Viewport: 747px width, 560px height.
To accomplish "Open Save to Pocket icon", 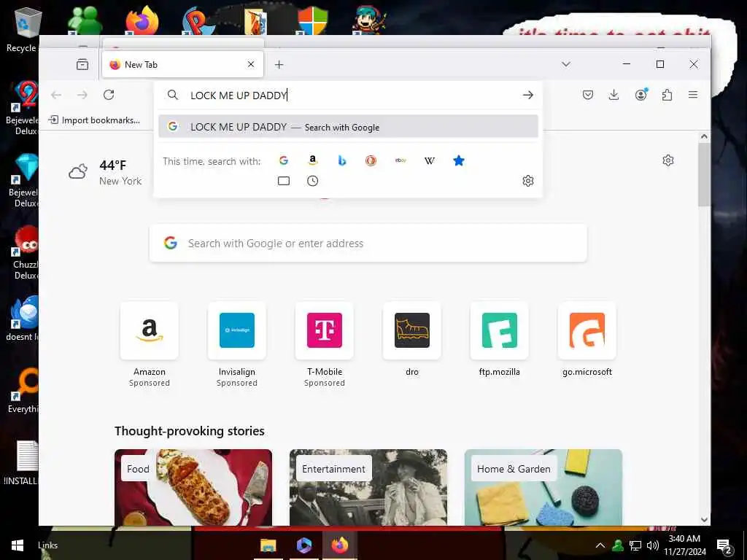I will [588, 95].
